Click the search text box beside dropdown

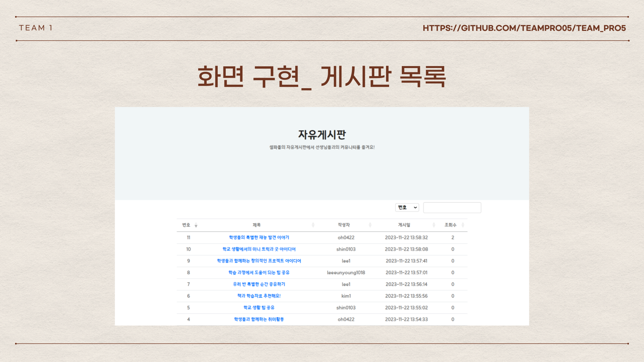(x=452, y=207)
